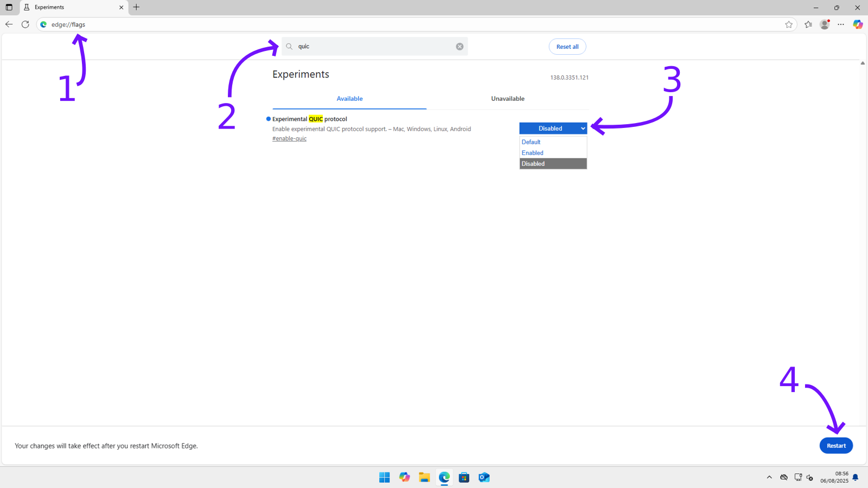Image resolution: width=868 pixels, height=488 pixels.
Task: Open Outlook from taskbar
Action: [x=484, y=477]
